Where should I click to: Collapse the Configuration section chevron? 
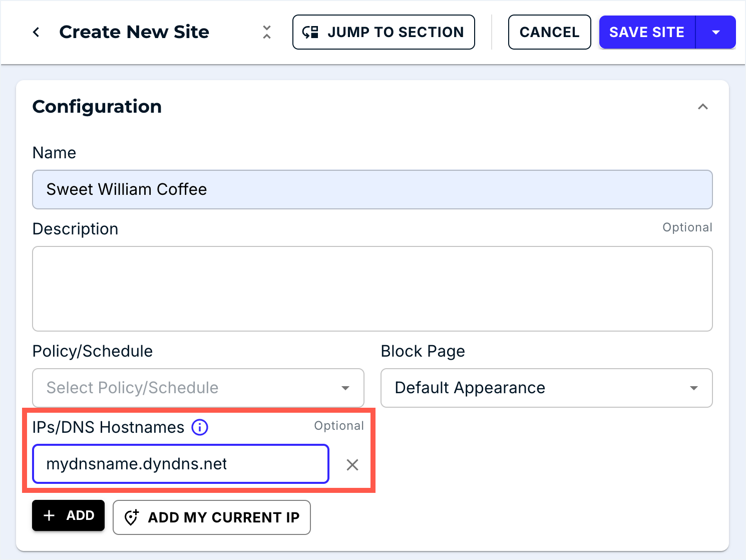tap(703, 107)
